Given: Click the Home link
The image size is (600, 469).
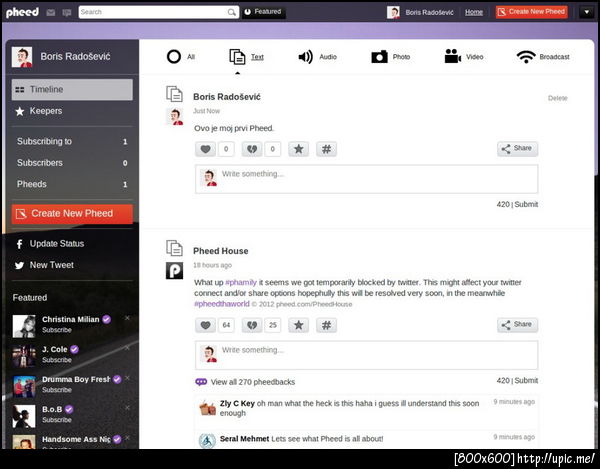Looking at the screenshot, I should (x=474, y=12).
